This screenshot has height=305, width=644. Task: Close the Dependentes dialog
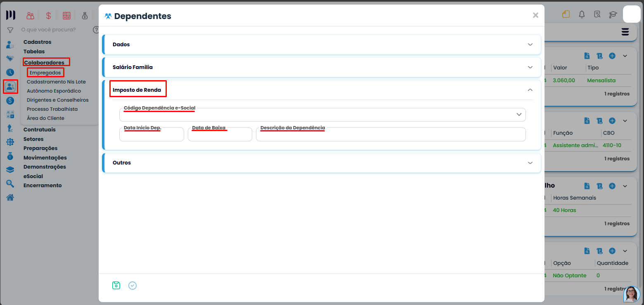click(x=535, y=15)
